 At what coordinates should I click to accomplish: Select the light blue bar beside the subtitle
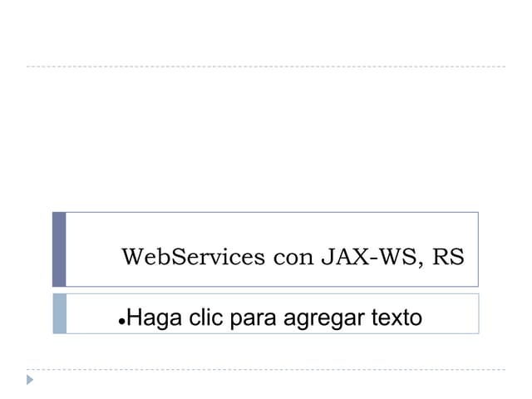point(60,314)
